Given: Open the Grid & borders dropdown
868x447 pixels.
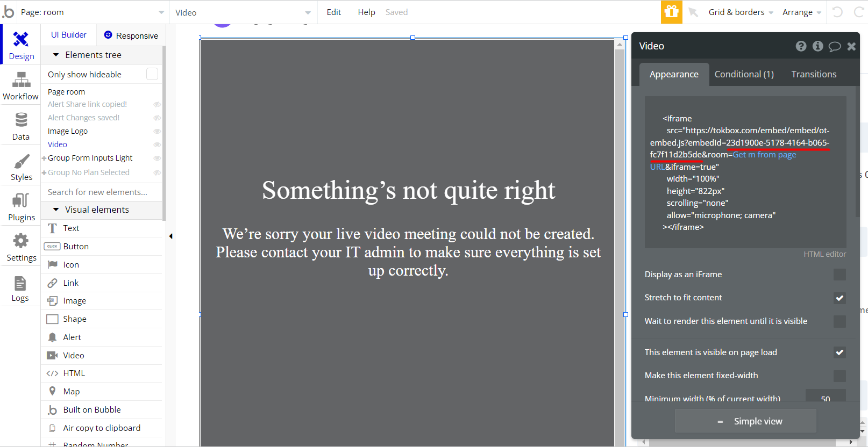Looking at the screenshot, I should point(740,12).
